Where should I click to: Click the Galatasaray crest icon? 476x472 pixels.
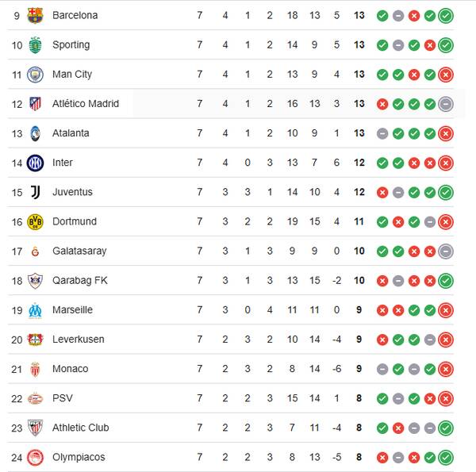pos(35,251)
